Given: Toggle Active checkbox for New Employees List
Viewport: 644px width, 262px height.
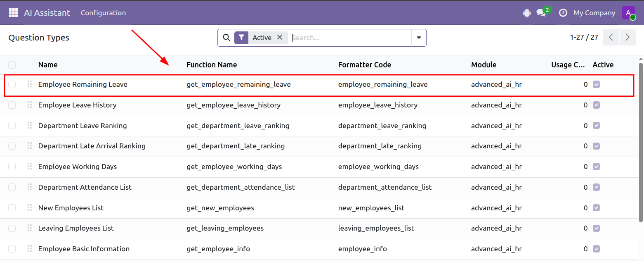Looking at the screenshot, I should (x=596, y=208).
